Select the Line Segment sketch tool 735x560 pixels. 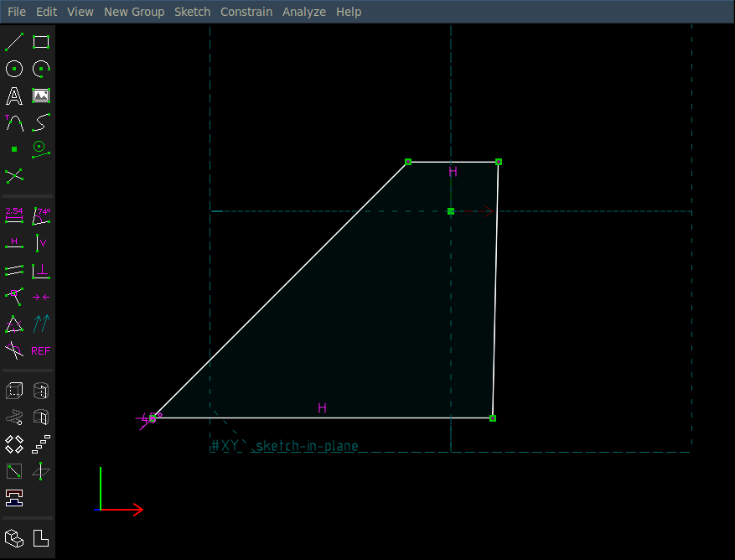14,42
